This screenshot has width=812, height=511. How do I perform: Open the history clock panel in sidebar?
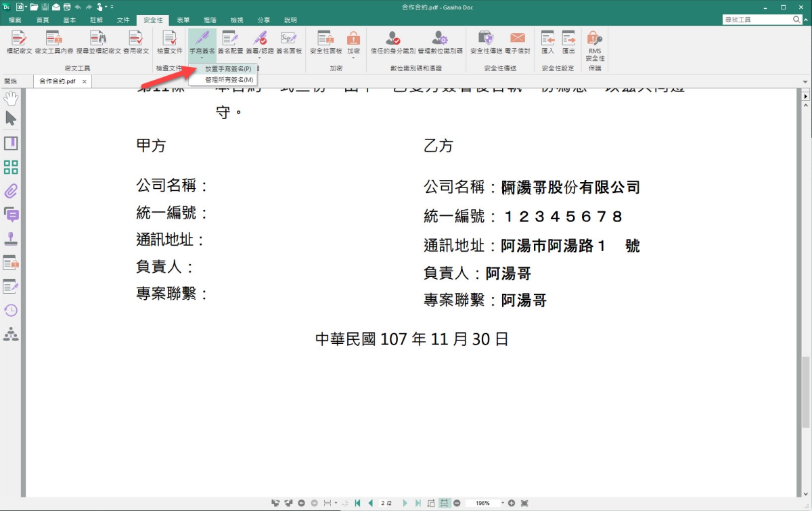coord(11,310)
